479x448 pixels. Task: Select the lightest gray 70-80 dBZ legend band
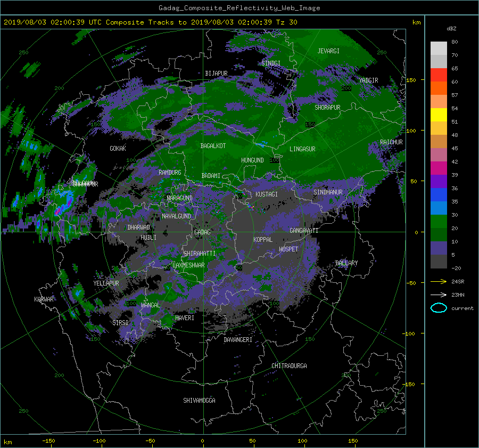(439, 48)
